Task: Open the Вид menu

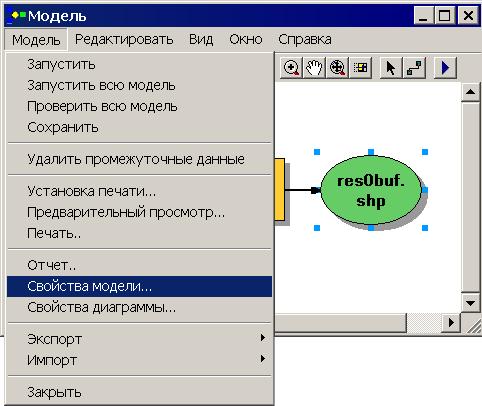Action: click(201, 40)
